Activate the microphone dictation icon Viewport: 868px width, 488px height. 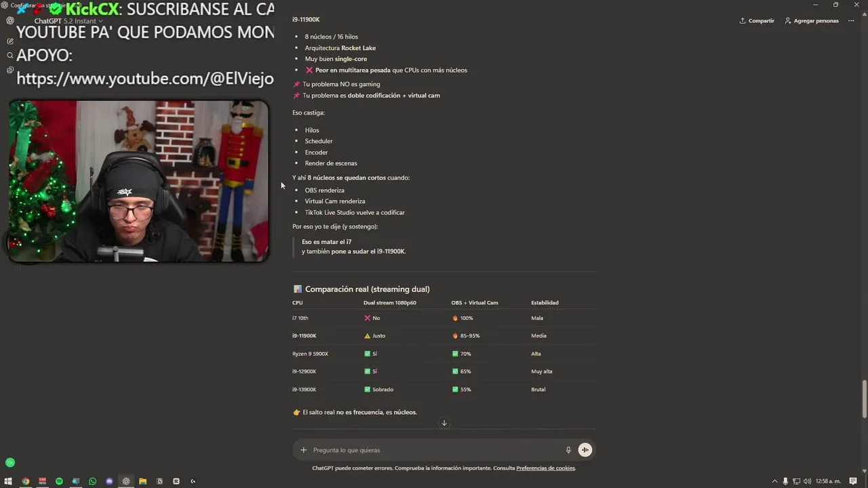coord(568,450)
